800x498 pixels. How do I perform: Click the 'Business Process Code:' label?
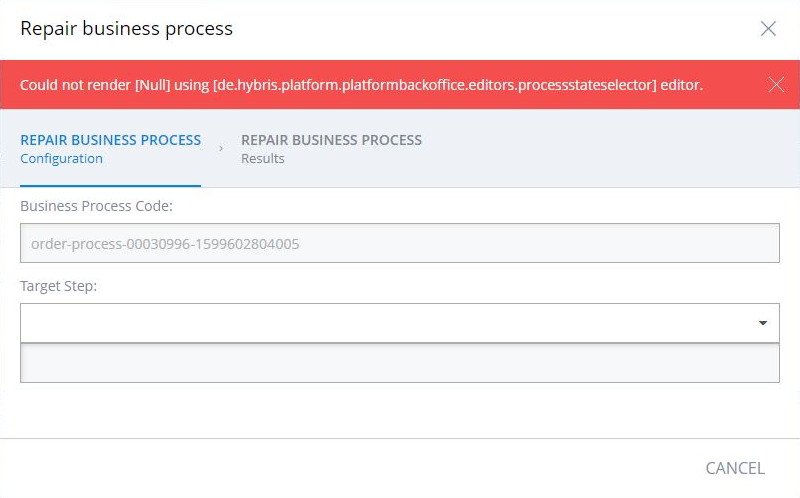coord(96,206)
